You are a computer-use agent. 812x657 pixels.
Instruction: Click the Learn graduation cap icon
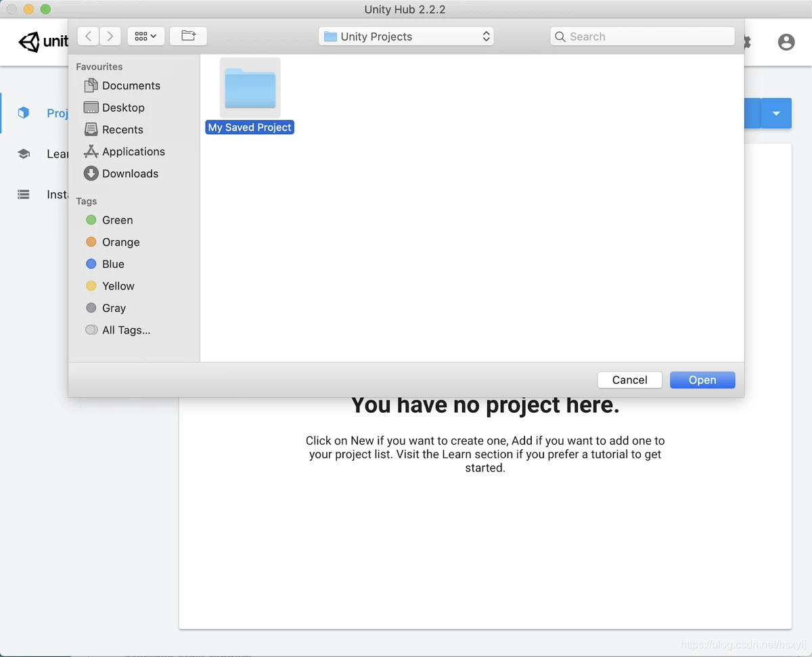click(x=24, y=154)
